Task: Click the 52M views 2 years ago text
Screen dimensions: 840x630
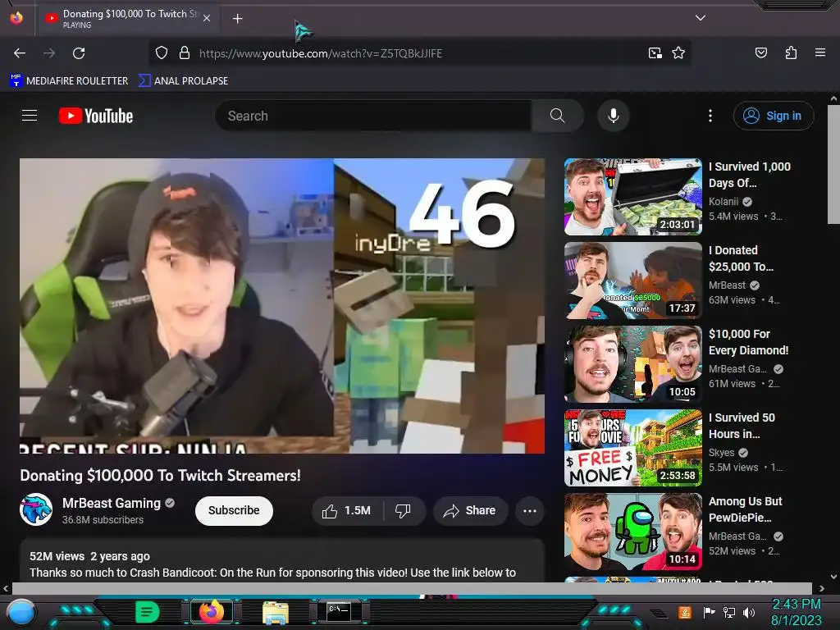Action: click(89, 556)
